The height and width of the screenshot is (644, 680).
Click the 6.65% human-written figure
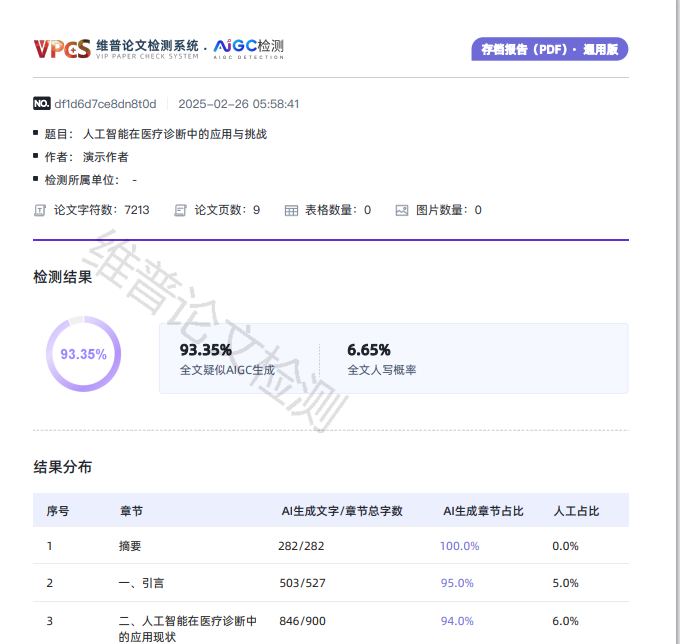point(369,350)
